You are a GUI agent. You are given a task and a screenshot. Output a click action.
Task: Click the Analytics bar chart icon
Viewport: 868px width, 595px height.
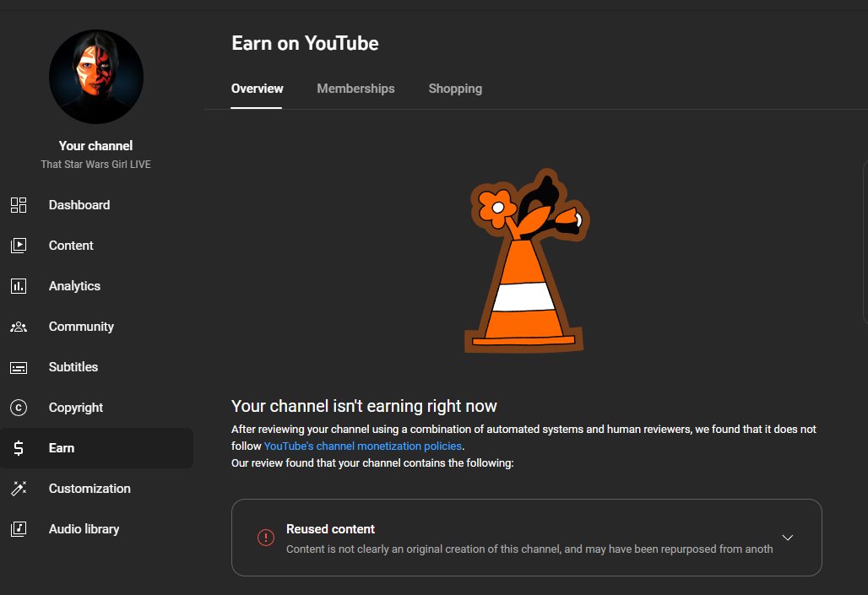point(19,286)
